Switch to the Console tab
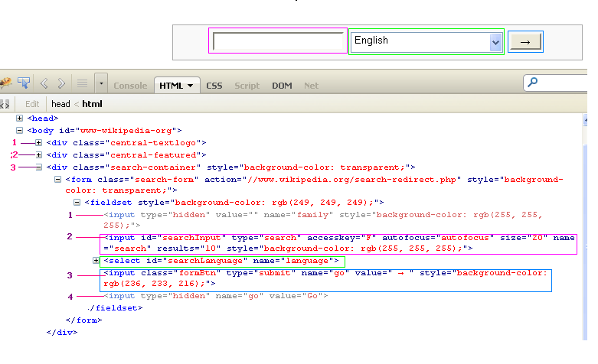598x364 pixels. click(x=130, y=85)
